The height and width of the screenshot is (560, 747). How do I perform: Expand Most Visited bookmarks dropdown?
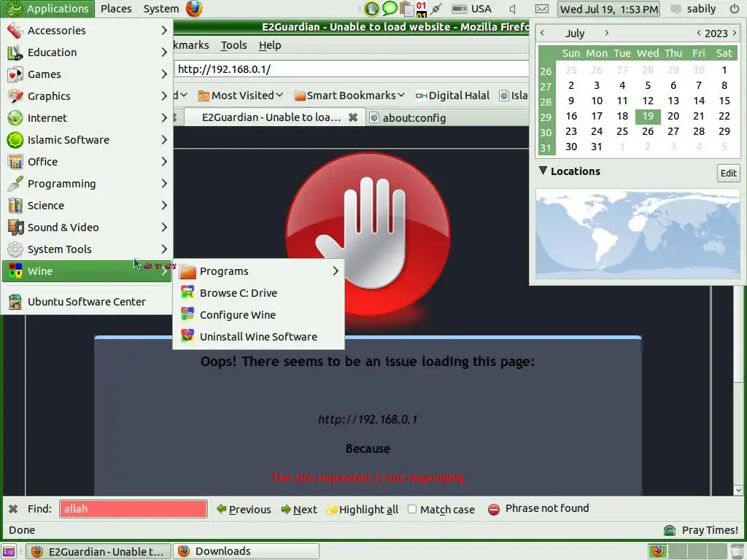click(x=241, y=96)
